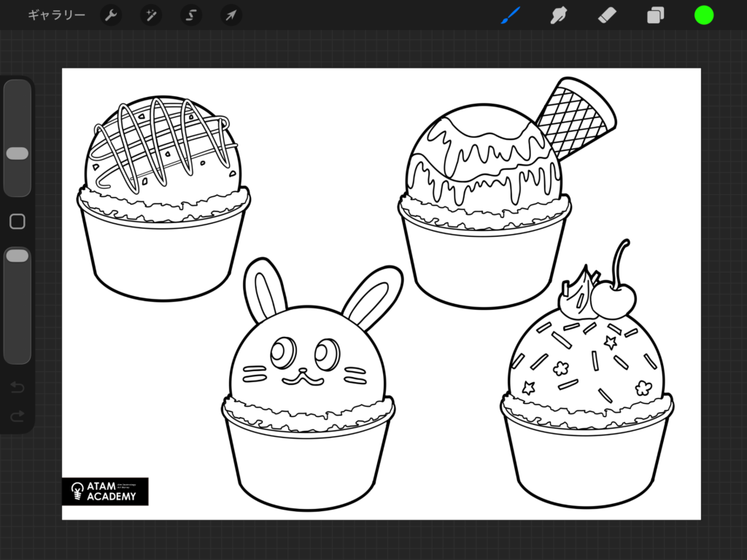Select the Eraser tool
747x560 pixels.
607,15
